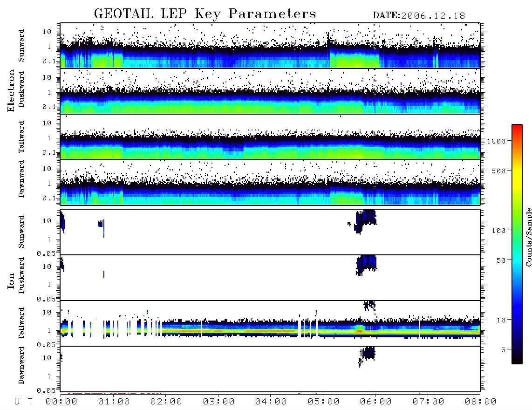Click the Ion "Dawnward" axis label

[21, 365]
